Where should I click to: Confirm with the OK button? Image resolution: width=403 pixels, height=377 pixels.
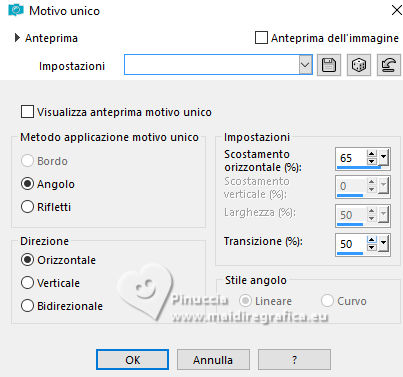[x=132, y=360]
